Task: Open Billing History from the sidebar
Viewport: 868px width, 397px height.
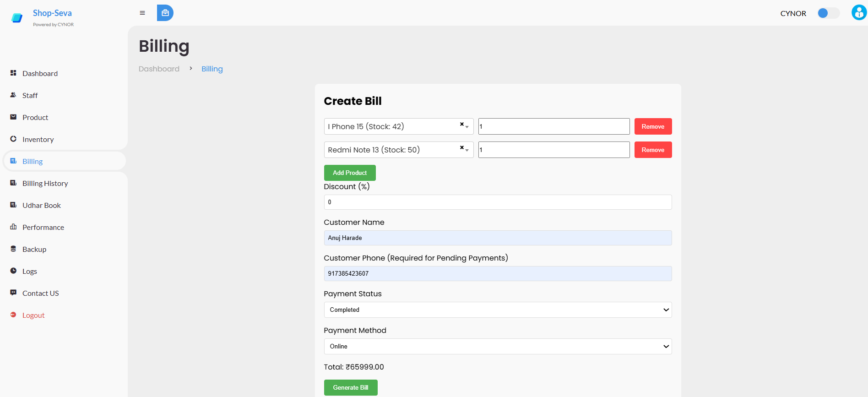Action: click(x=45, y=184)
